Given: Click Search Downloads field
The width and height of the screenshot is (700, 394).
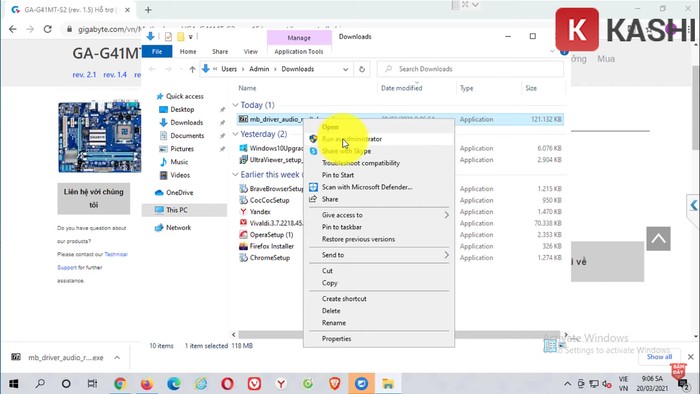Looking at the screenshot, I should pyautogui.click(x=471, y=69).
